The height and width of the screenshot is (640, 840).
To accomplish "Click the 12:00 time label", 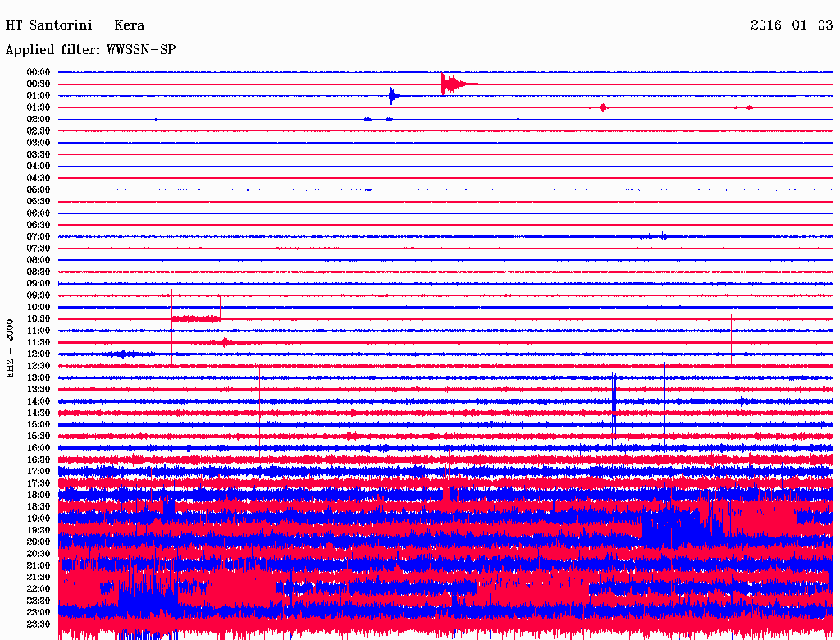I will pos(39,354).
